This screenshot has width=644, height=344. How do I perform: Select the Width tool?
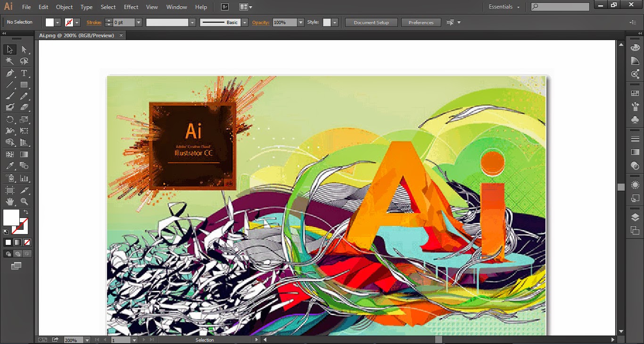coord(10,131)
